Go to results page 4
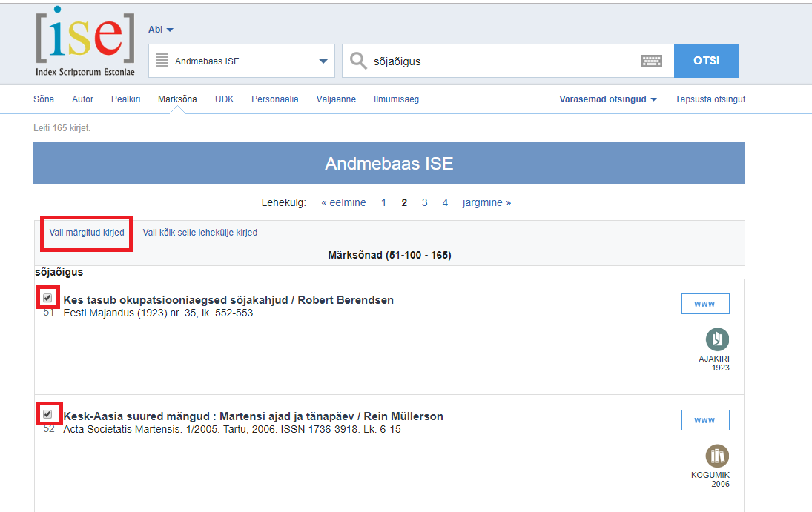Screen dimensions: 812x512 (445, 202)
